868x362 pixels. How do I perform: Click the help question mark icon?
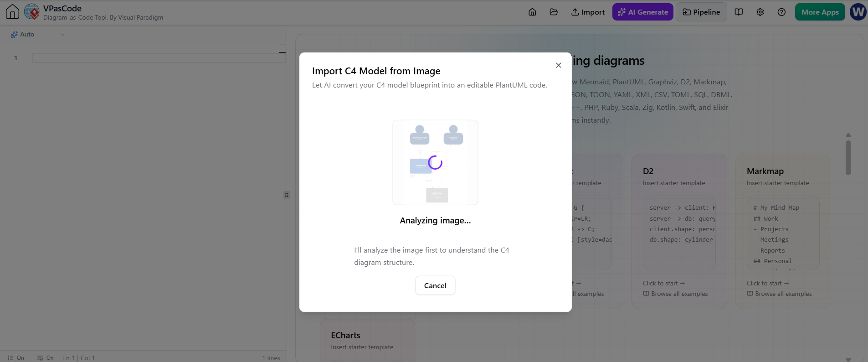[781, 12]
